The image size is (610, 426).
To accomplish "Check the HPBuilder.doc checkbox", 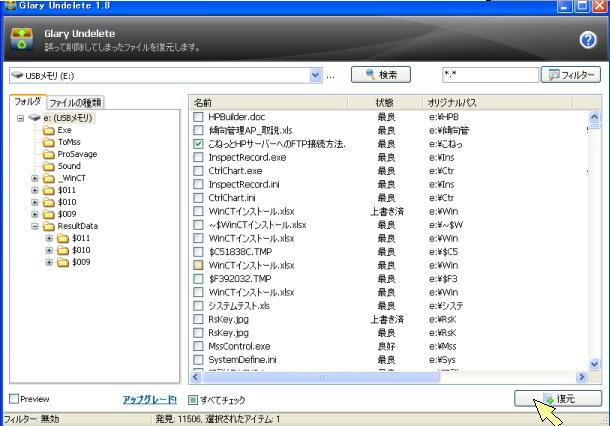I will 198,117.
